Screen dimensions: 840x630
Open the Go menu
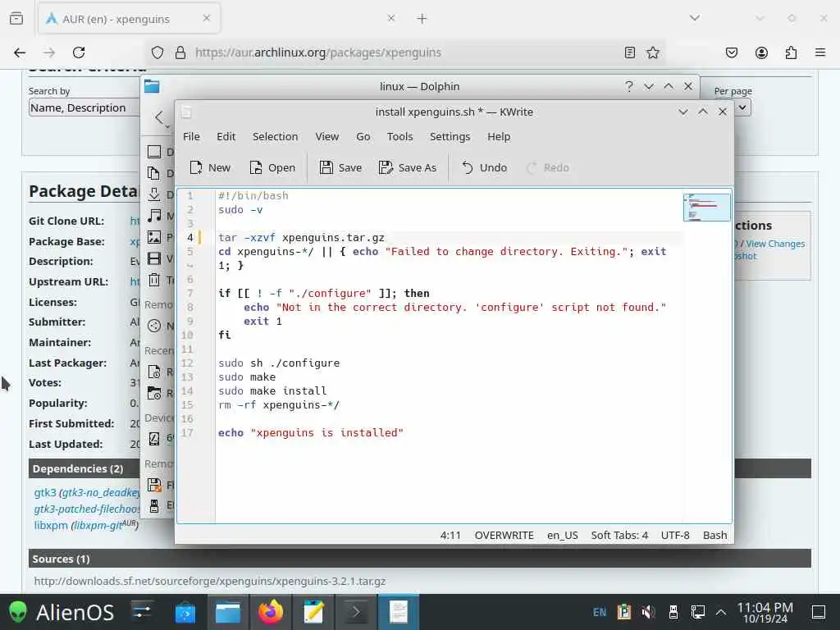363,137
